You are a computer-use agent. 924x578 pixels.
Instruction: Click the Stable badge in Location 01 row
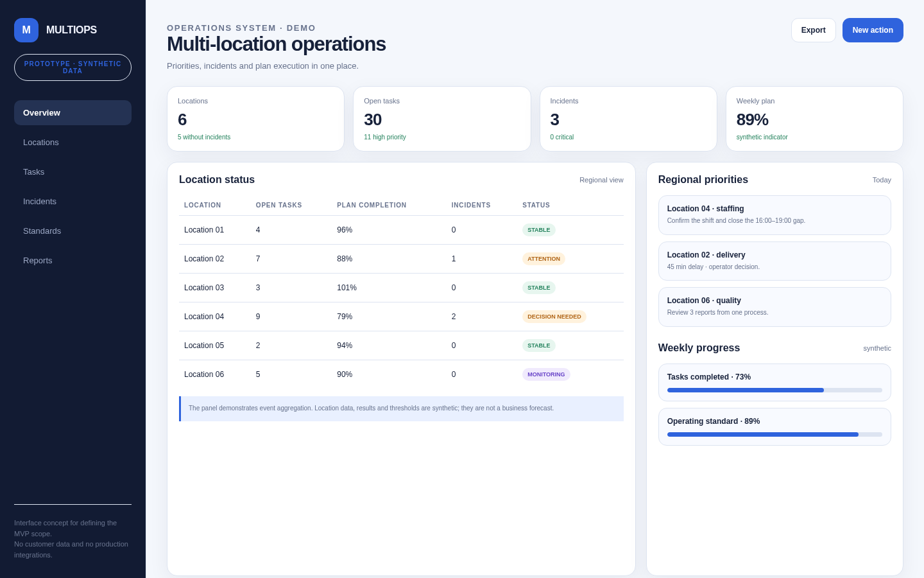539,230
